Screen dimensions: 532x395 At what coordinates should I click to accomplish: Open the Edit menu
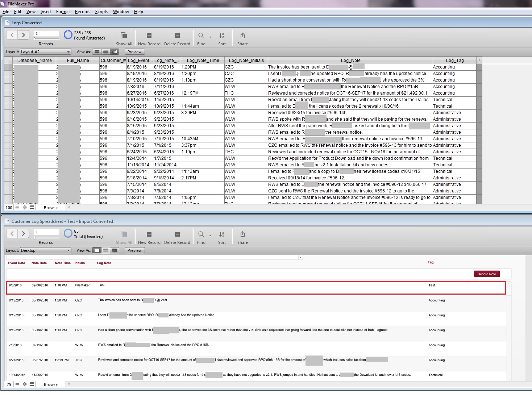point(18,12)
